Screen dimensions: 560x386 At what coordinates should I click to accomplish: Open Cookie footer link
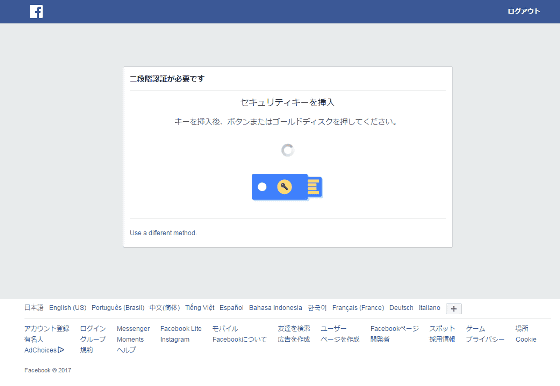click(x=526, y=339)
